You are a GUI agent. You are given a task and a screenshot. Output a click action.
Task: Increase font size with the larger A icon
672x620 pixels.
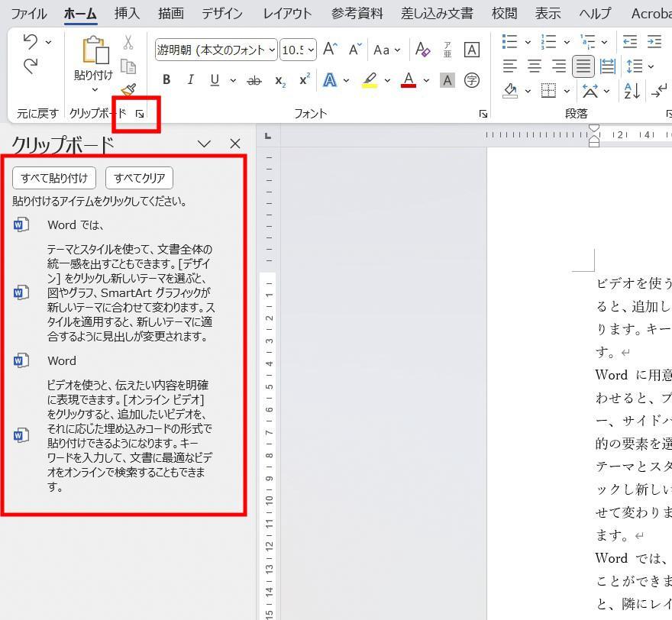click(x=330, y=50)
